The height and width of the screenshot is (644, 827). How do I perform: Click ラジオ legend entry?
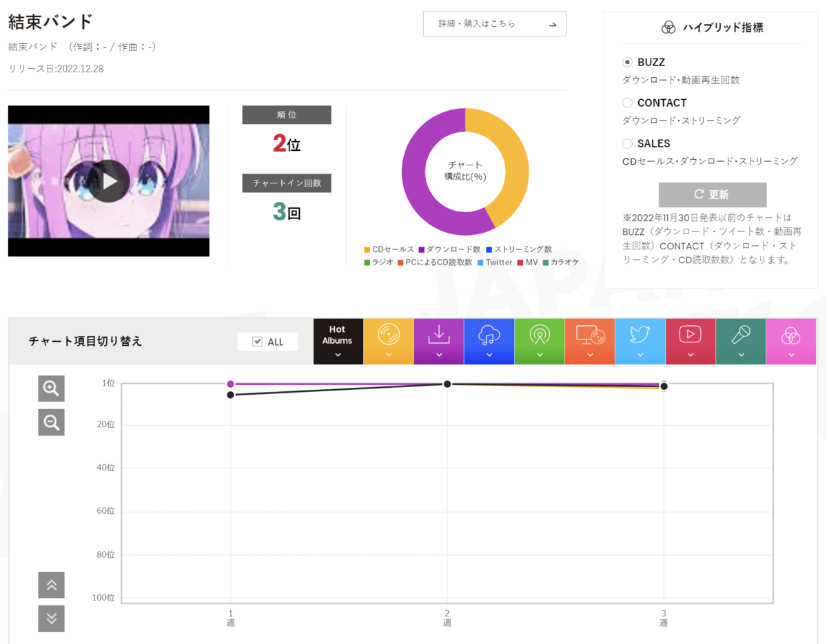(x=378, y=262)
